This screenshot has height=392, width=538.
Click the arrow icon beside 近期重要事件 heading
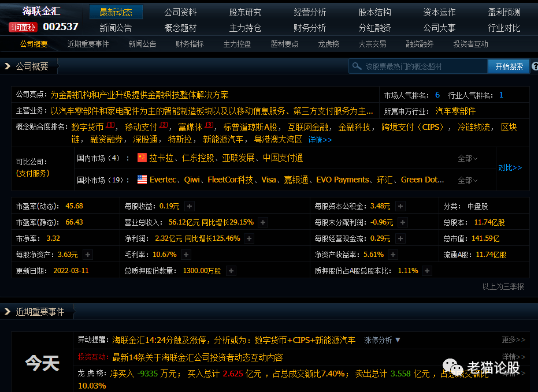(7, 312)
